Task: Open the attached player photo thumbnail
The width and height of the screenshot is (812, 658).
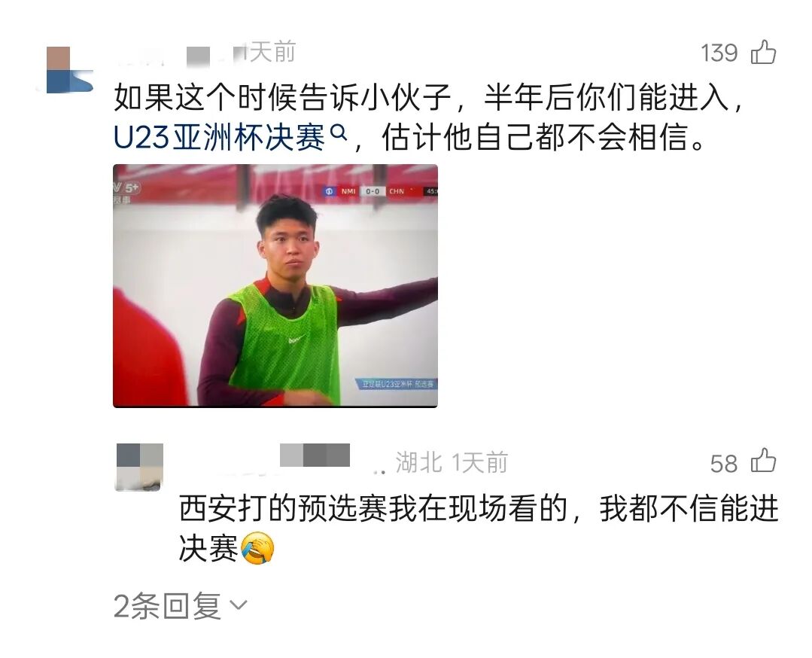Action: (x=275, y=286)
